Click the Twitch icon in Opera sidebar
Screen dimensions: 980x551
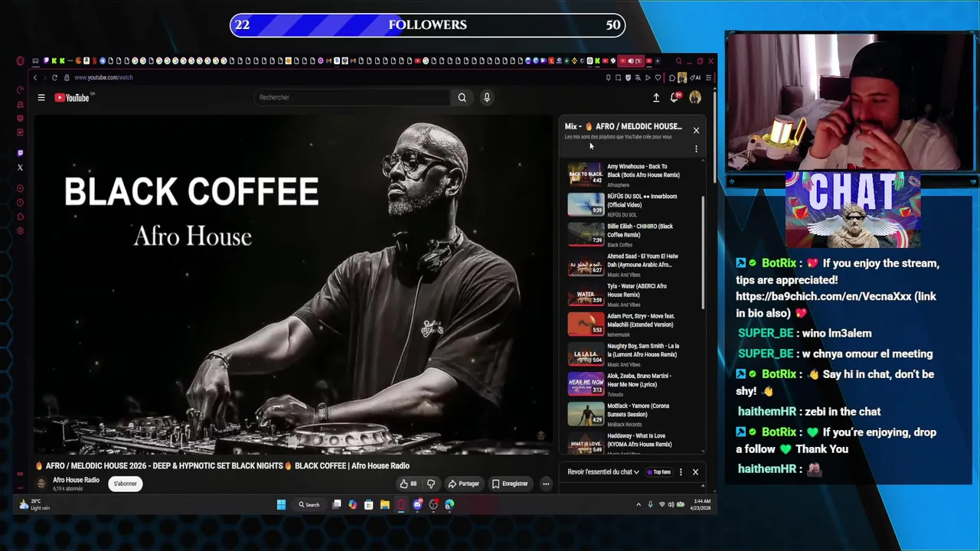pos(20,153)
